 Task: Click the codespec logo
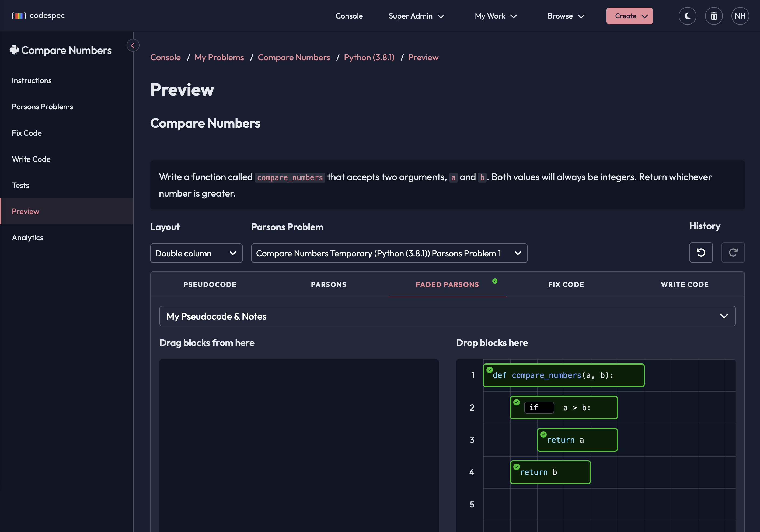pos(38,16)
